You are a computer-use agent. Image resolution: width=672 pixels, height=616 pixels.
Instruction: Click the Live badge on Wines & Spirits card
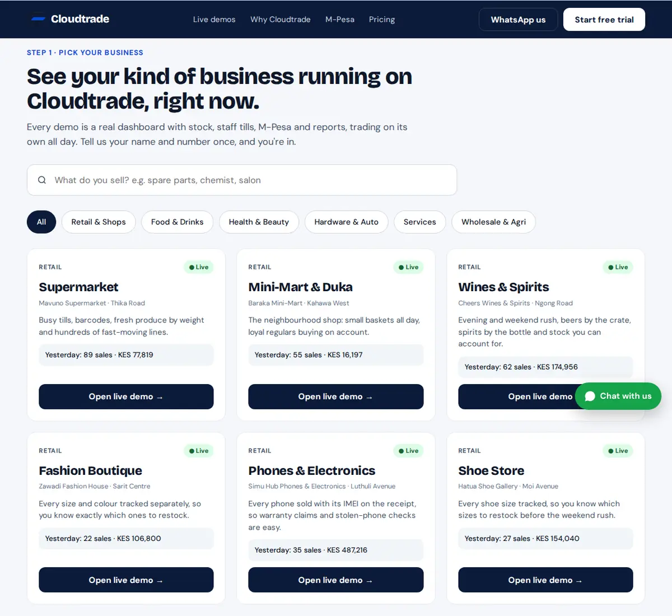618,267
